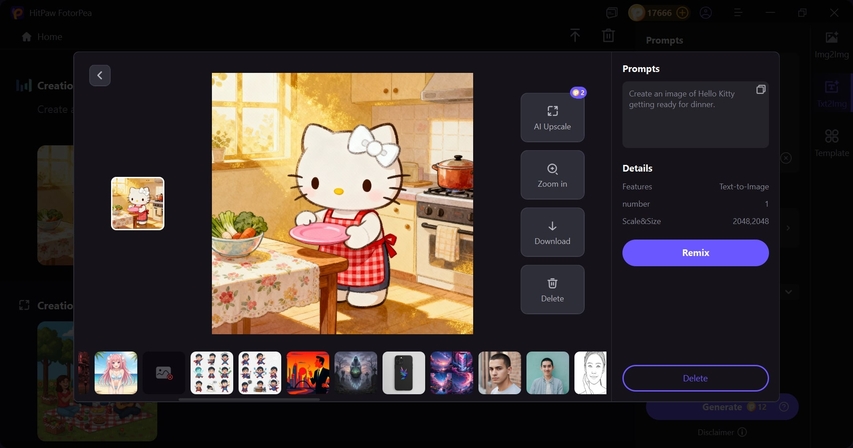
Task: Open the first cartoon sticker sheet thumbnail
Action: pyautogui.click(x=212, y=373)
